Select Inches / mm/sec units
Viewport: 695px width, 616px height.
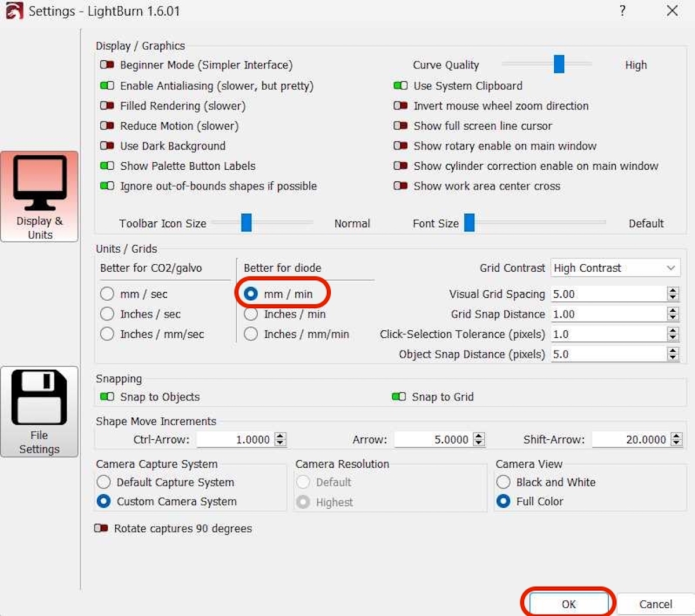tap(107, 334)
